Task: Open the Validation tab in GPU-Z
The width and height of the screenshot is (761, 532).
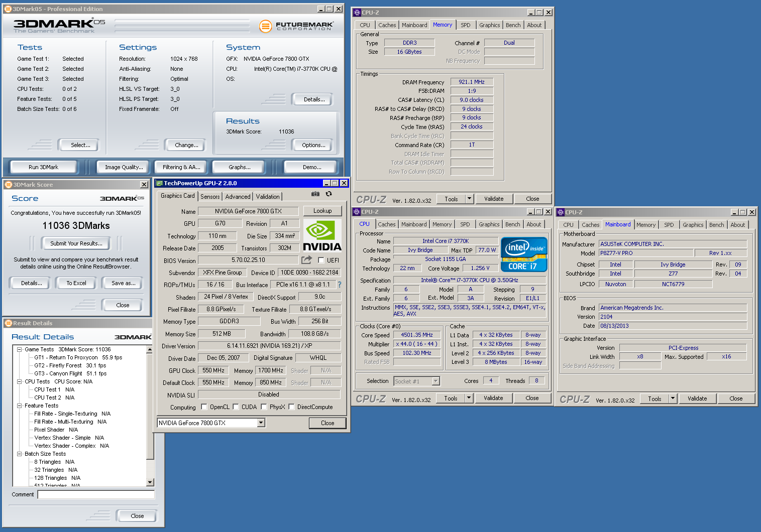Action: click(x=267, y=197)
